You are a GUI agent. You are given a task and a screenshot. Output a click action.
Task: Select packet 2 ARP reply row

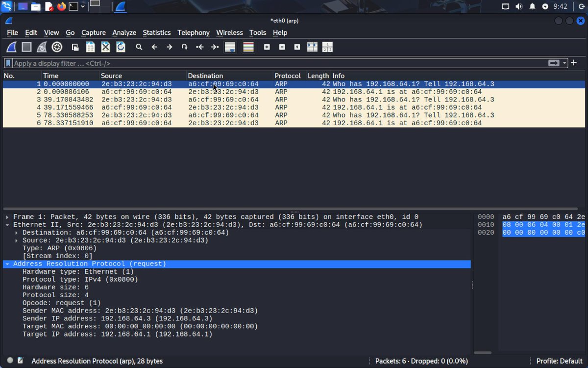point(294,92)
